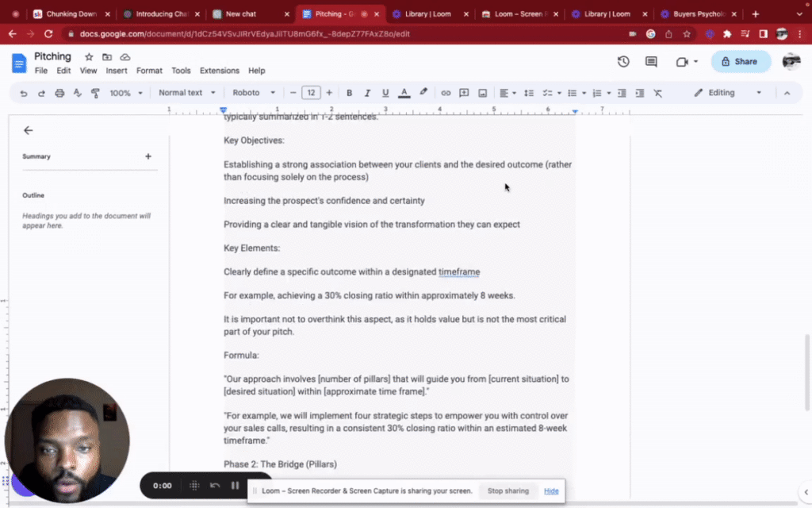Open the Extensions menu
This screenshot has height=508, width=812.
220,71
